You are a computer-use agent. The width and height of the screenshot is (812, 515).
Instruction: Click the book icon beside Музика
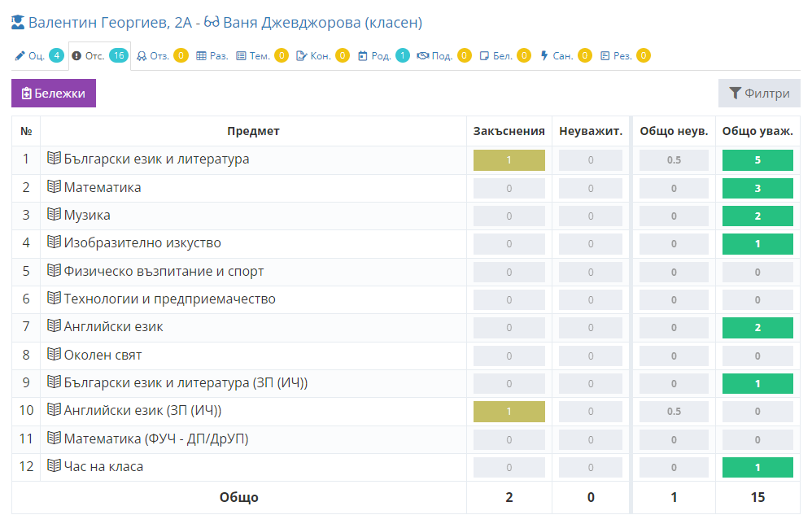click(x=55, y=215)
